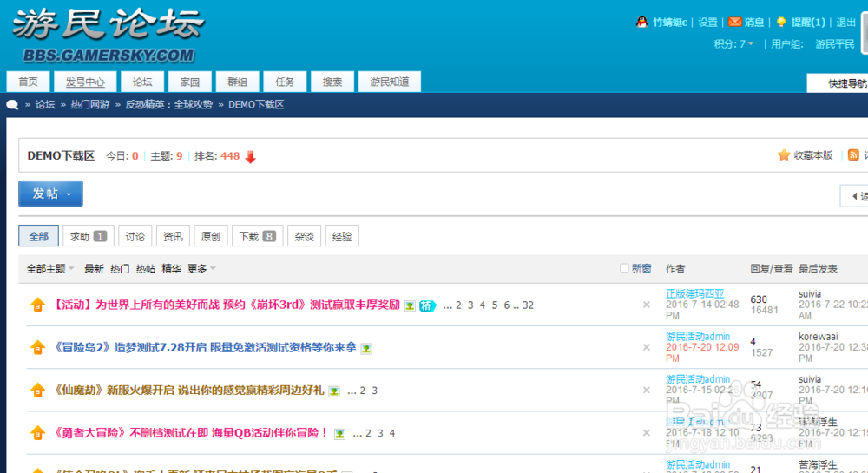Sort threads by 最新

94,269
